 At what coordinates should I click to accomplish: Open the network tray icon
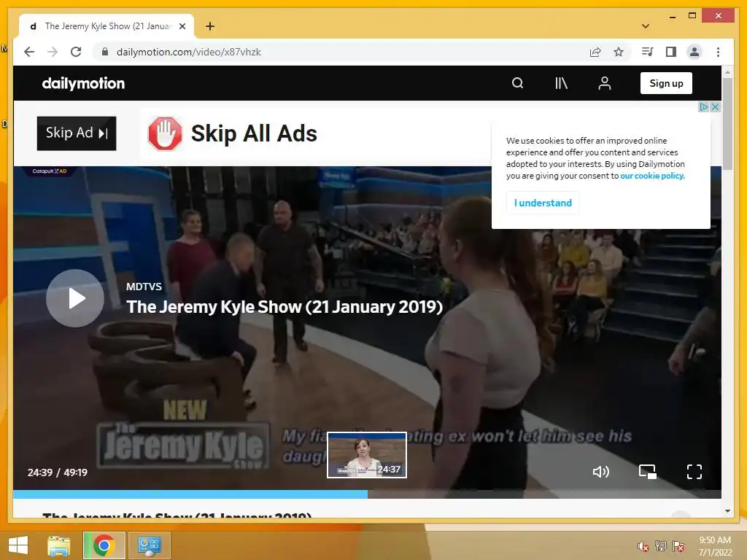click(661, 545)
